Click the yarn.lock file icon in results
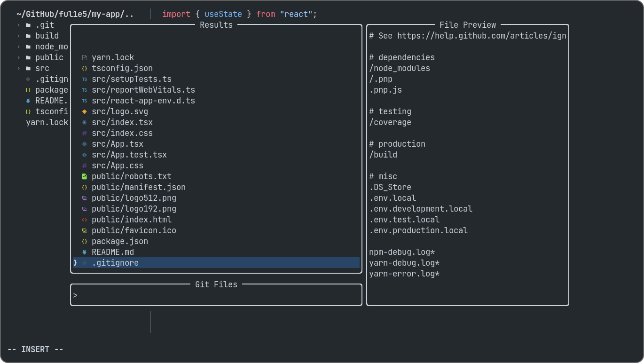 85,58
